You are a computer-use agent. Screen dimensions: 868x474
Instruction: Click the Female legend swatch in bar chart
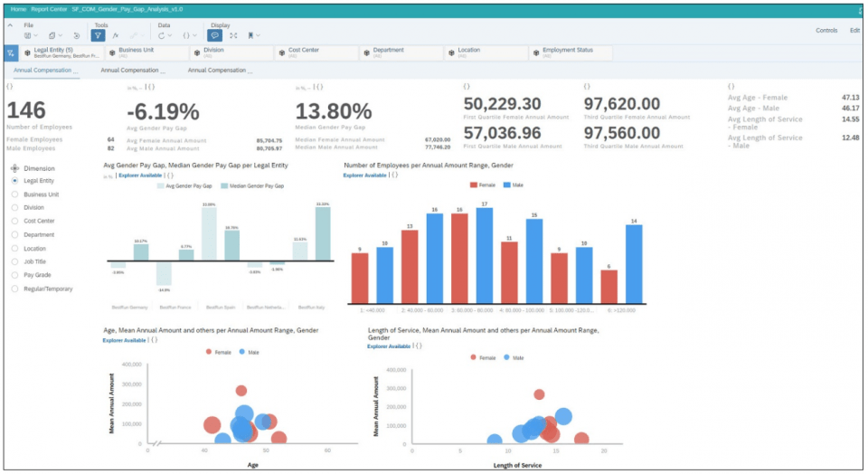[x=473, y=185]
